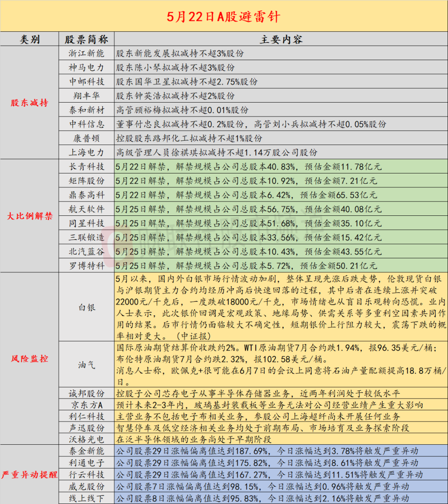Click the 董事付忠良拟减持 content cell
Viewport: 448px width, 504px height.
pos(281,124)
